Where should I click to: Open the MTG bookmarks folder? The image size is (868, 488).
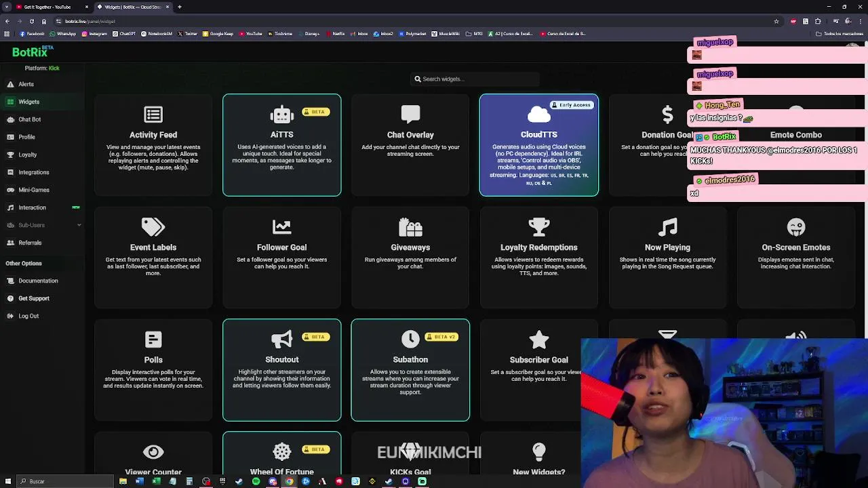click(x=475, y=34)
